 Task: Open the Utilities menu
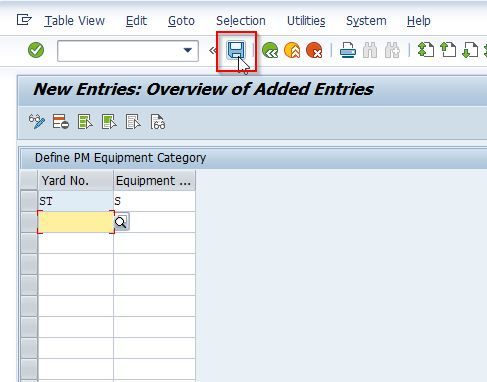point(306,21)
